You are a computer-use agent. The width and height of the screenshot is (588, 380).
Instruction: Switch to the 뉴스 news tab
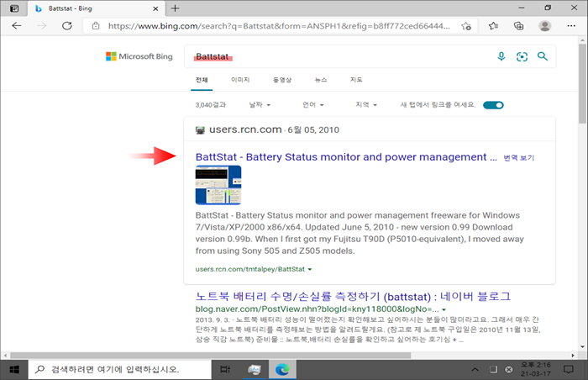click(321, 80)
